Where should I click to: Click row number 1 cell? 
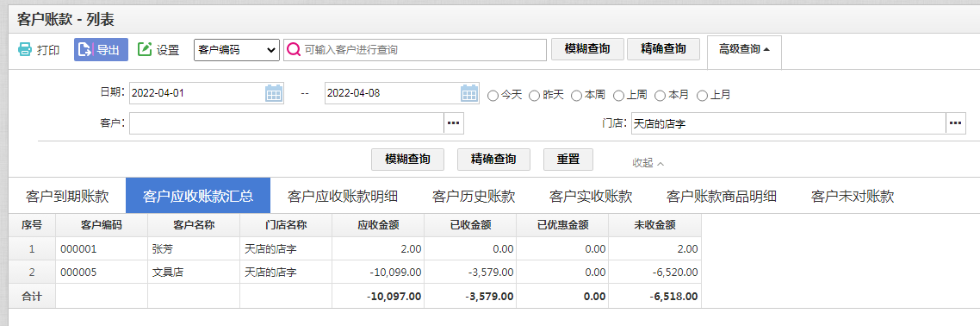tap(32, 249)
